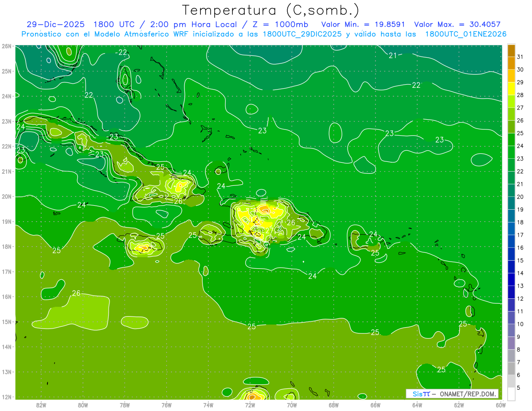Image resolution: width=532 pixels, height=411 pixels.
Task: Click the "31" label on the color scale
Action: tap(520, 56)
